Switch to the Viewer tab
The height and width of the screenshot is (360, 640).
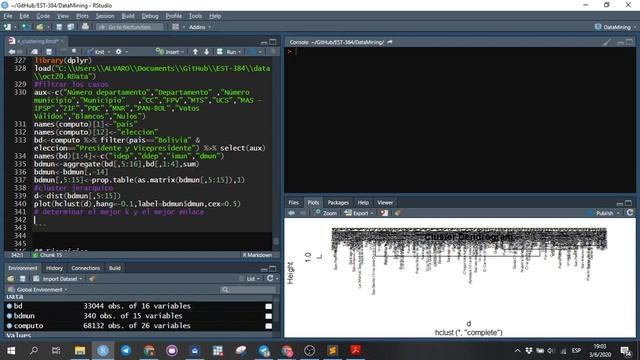click(385, 202)
